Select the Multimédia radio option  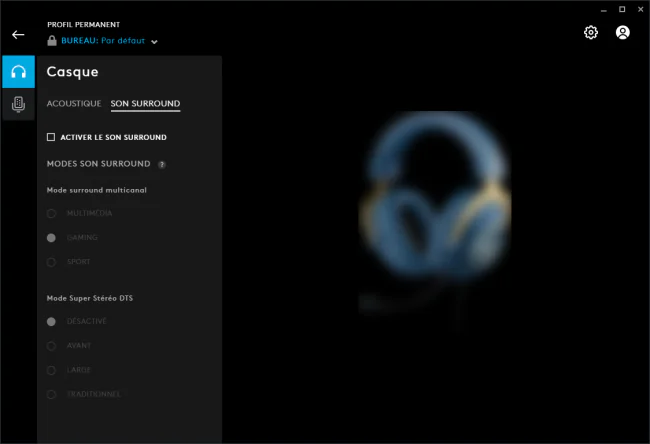51,214
